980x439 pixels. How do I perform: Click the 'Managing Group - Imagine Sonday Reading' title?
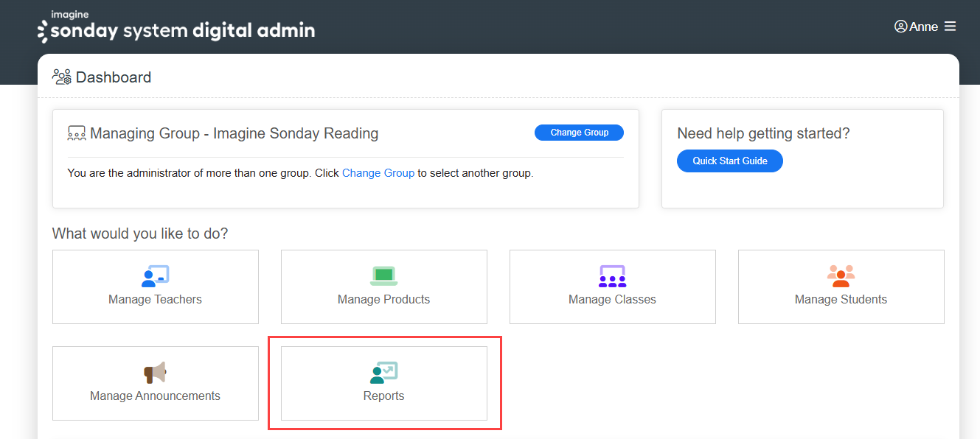click(234, 133)
